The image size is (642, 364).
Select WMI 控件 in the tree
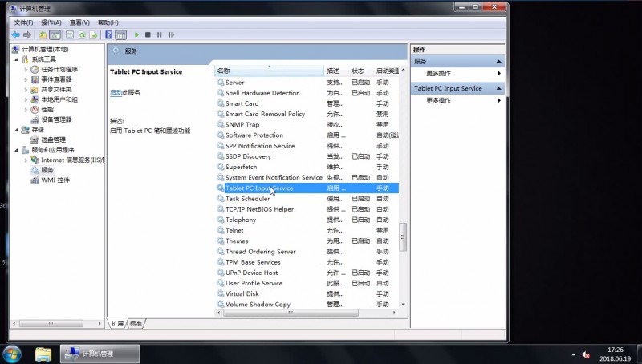55,180
